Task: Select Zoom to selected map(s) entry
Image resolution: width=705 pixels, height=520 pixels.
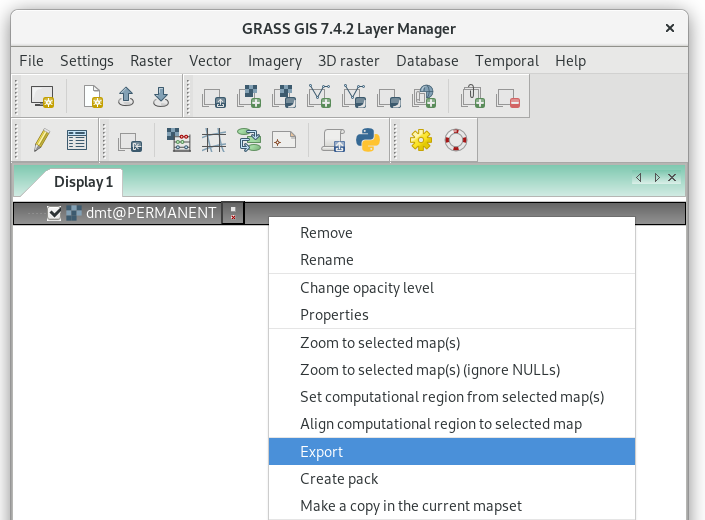Action: 452,342
